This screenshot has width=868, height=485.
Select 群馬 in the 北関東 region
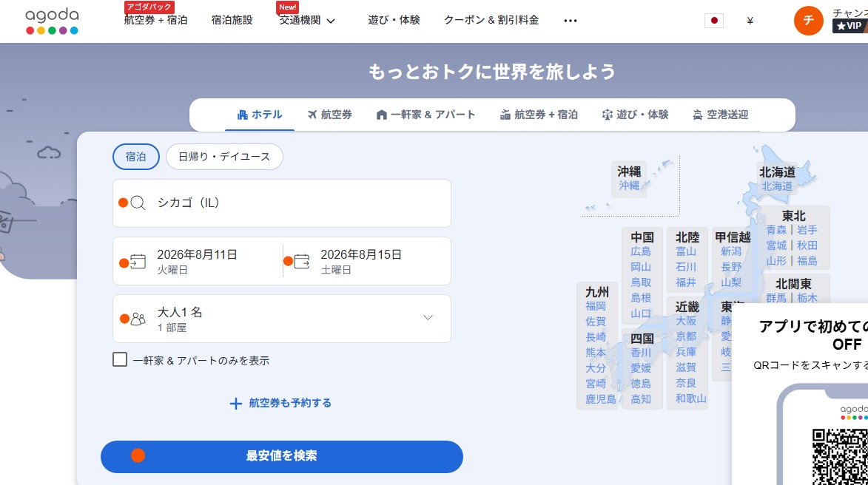[x=776, y=297]
